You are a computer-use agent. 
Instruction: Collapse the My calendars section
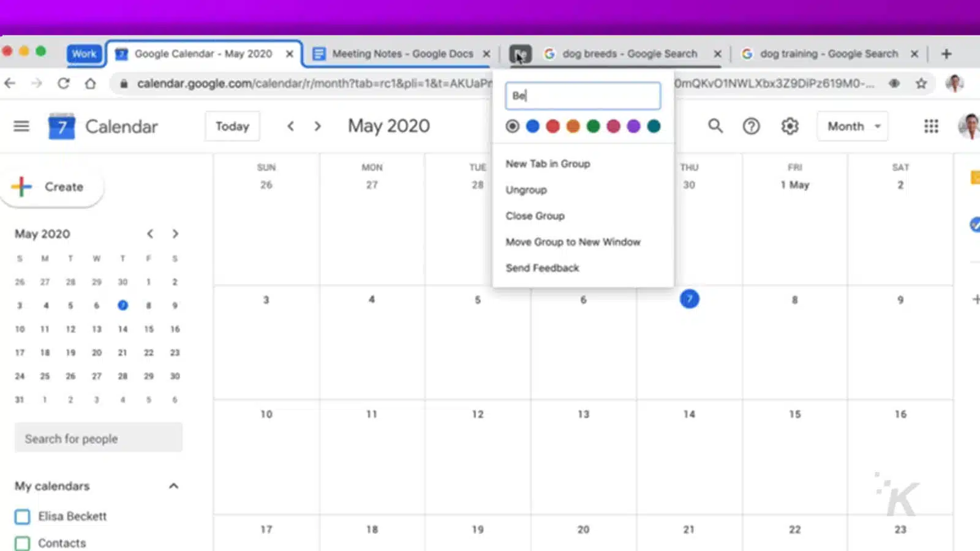pyautogui.click(x=174, y=485)
